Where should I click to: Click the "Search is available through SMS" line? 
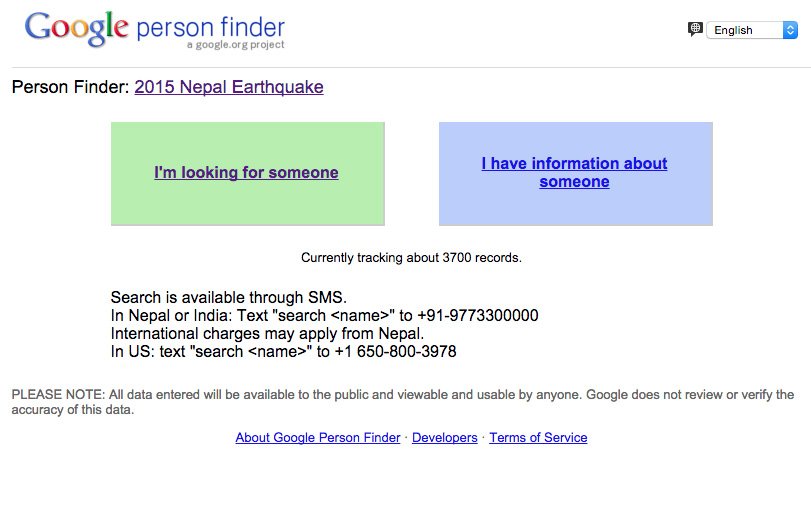coord(229,297)
